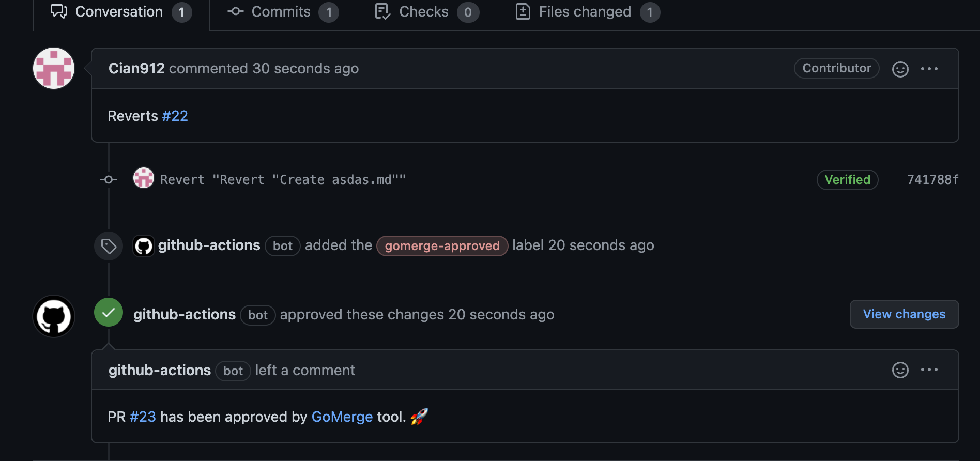980x461 pixels.
Task: Open the smiley reaction picker on Cian912's comment
Action: [x=900, y=69]
